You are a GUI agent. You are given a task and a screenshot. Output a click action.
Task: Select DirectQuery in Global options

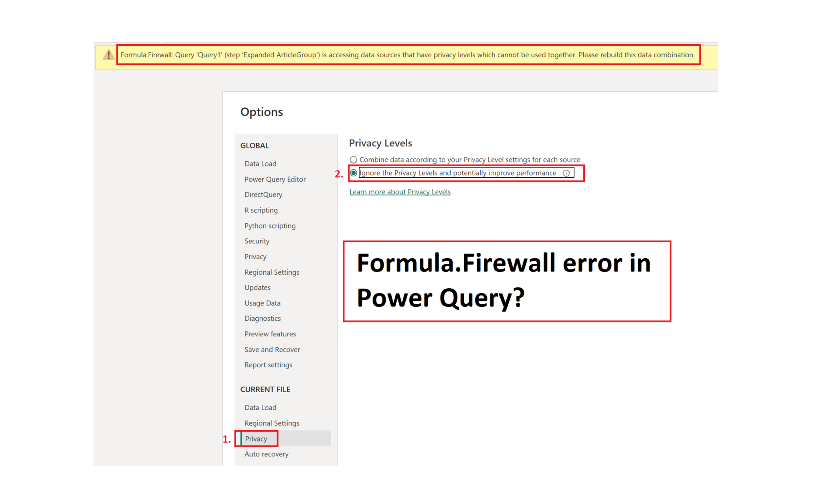(x=263, y=194)
